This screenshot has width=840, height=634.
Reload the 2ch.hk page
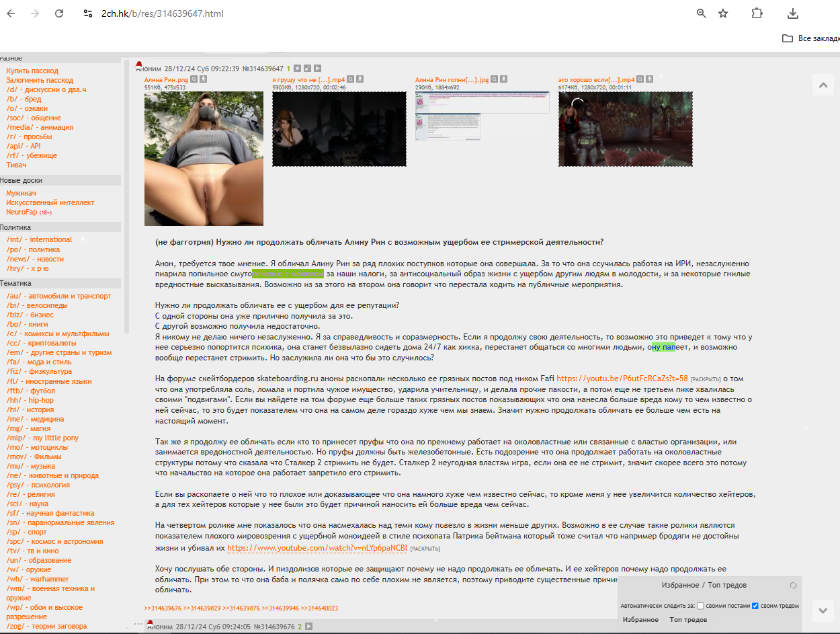tap(59, 13)
